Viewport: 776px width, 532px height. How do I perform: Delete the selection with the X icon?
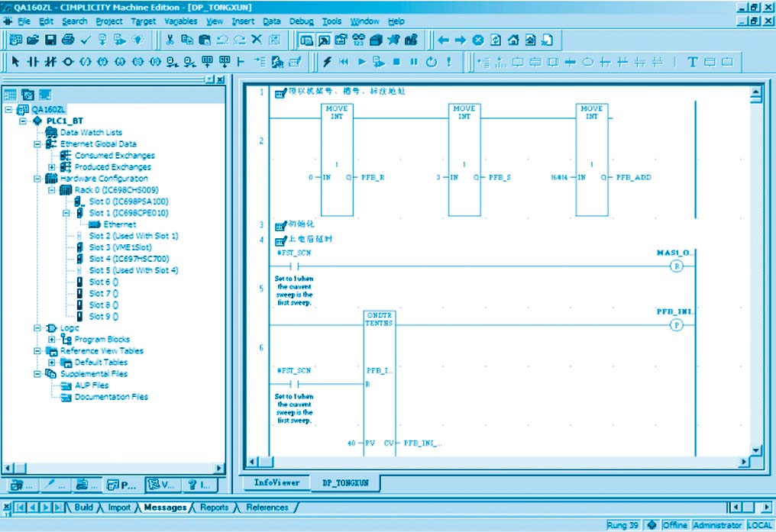257,40
